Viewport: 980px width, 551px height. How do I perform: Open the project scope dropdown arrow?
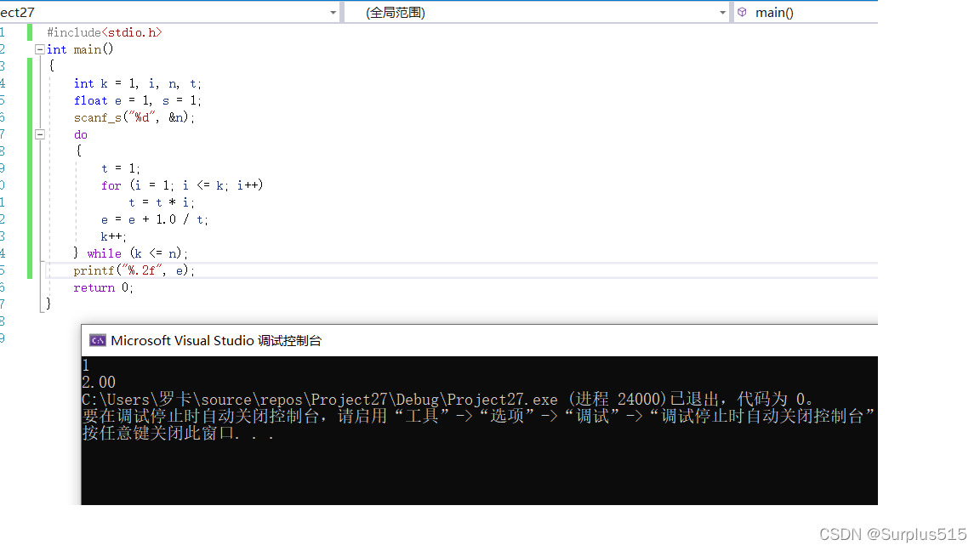333,13
